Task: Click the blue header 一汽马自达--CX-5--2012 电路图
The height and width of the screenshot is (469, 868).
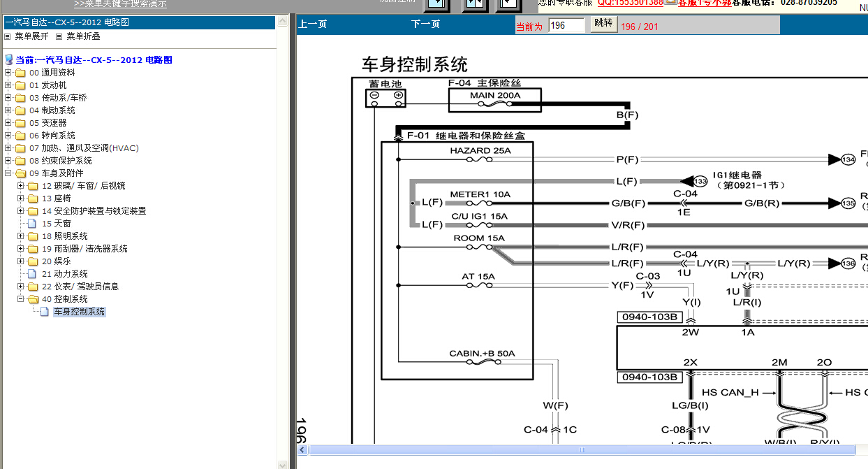Action: (139, 22)
